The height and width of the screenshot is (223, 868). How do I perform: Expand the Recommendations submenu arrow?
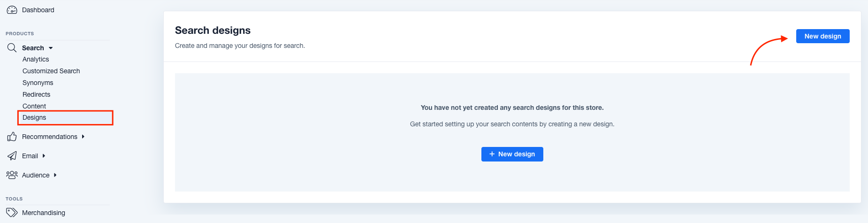[x=83, y=137]
